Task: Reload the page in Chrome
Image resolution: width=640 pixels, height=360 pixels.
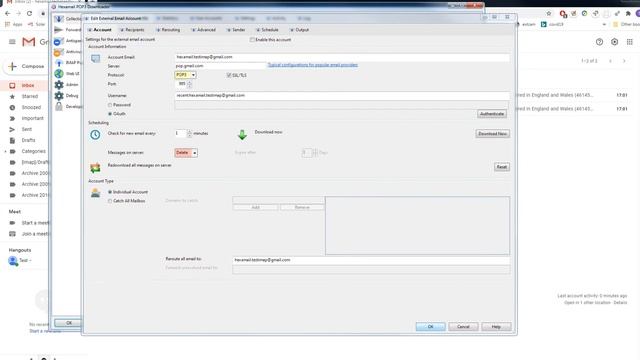Action: coord(29,13)
